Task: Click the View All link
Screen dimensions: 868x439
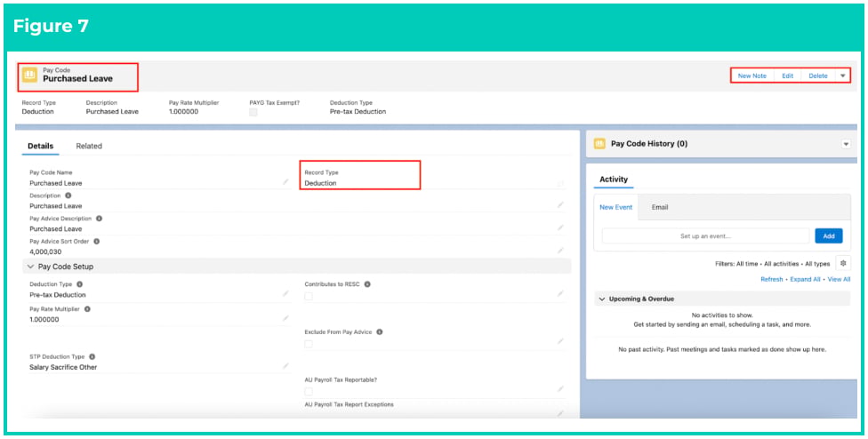Action: pos(840,279)
